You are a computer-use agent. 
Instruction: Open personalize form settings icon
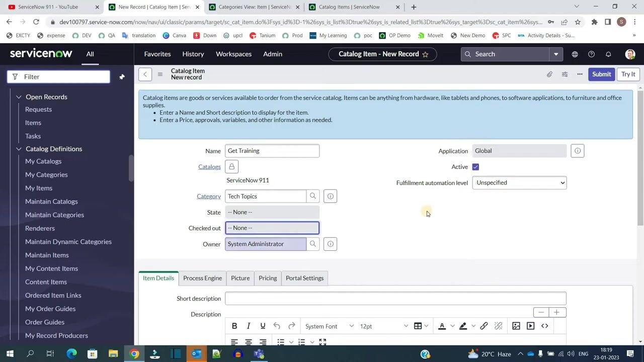point(565,74)
